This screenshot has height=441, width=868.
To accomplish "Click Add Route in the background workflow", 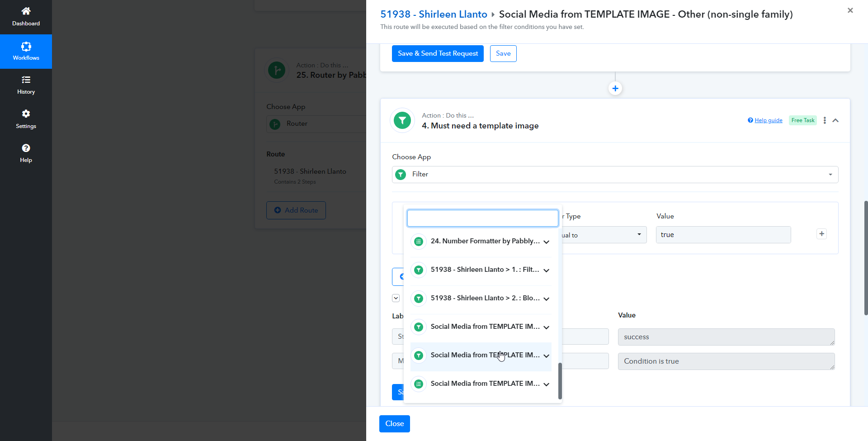I will click(x=296, y=210).
